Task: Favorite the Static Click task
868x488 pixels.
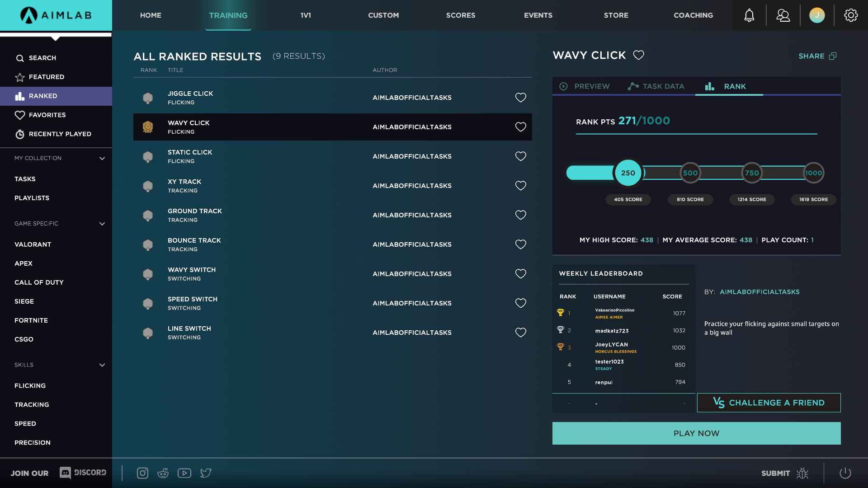Action: (521, 156)
